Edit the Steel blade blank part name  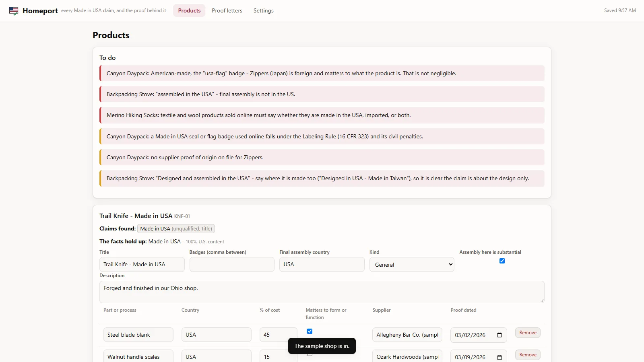[138, 335]
